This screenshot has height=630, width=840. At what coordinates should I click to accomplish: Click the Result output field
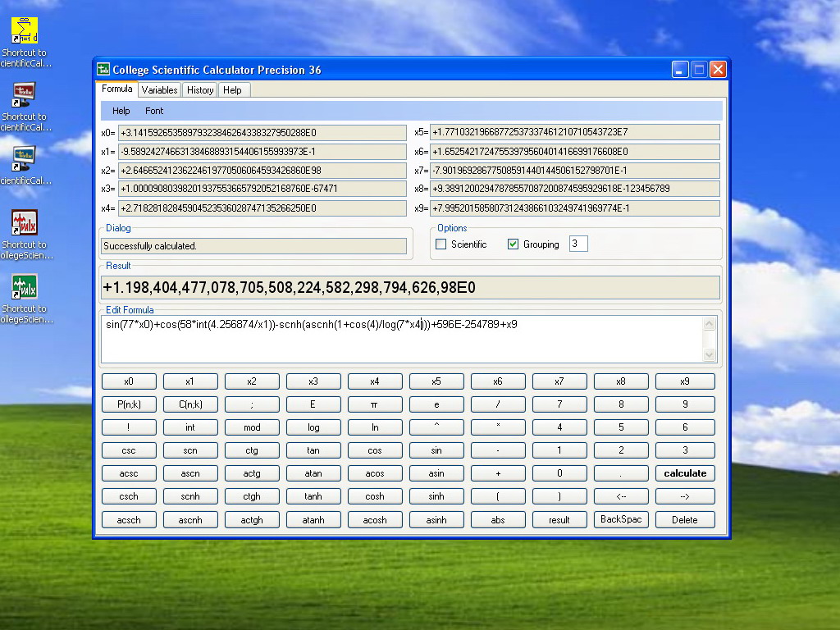tap(410, 288)
